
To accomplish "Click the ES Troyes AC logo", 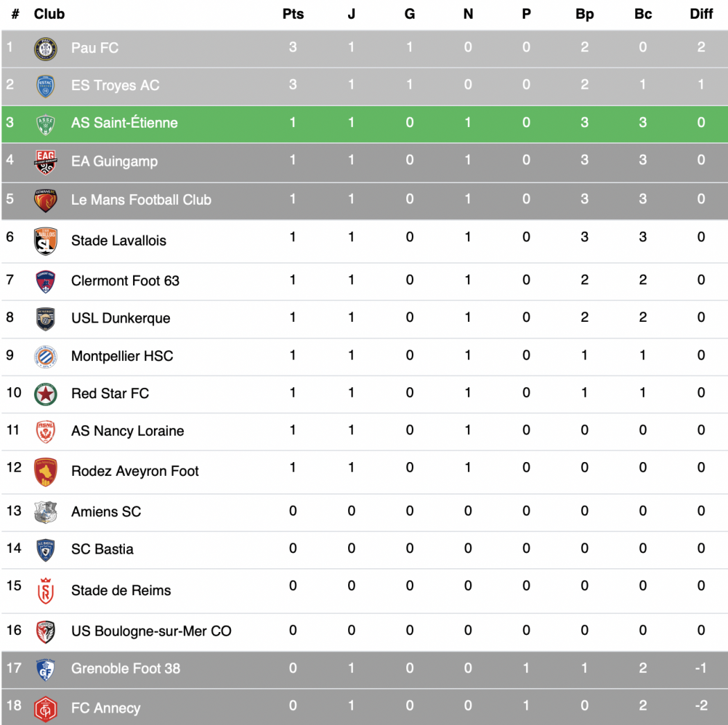I will point(46,87).
